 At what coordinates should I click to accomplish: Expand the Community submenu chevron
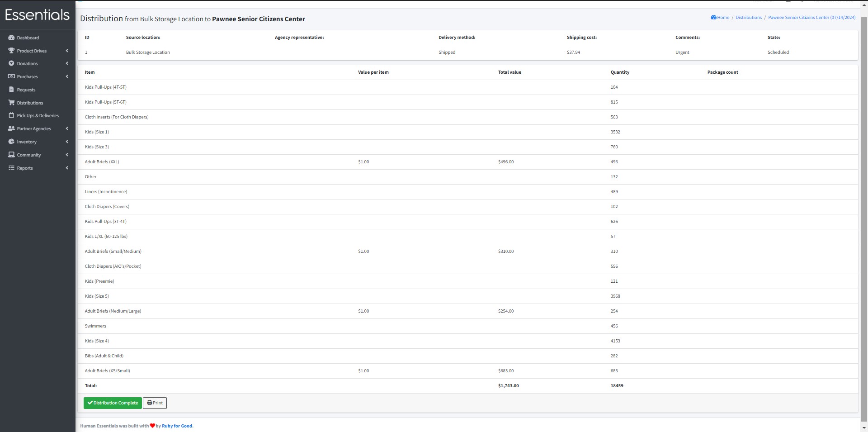(x=67, y=155)
